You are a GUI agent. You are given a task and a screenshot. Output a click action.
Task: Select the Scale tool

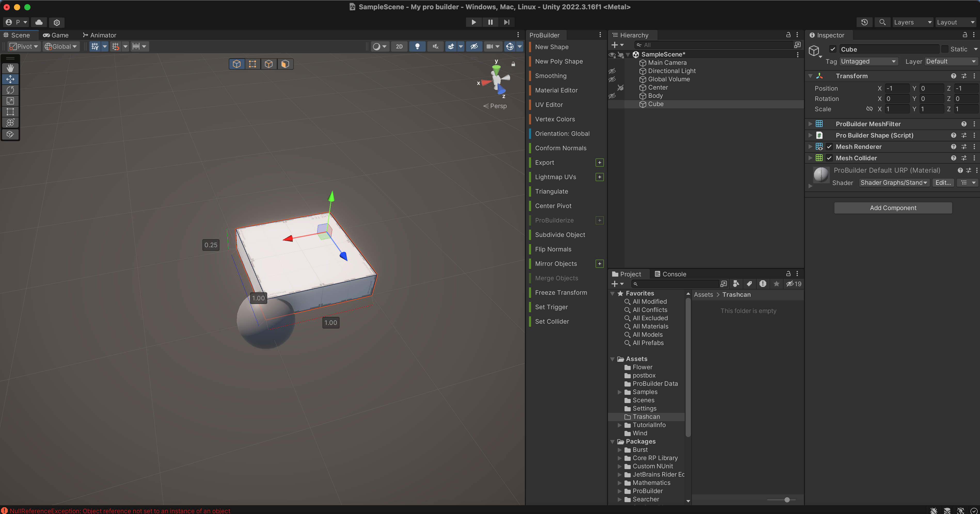coord(10,101)
